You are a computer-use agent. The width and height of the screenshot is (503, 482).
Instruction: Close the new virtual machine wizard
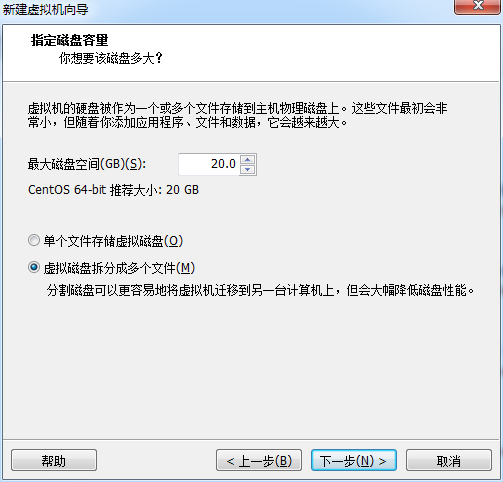click(x=478, y=6)
